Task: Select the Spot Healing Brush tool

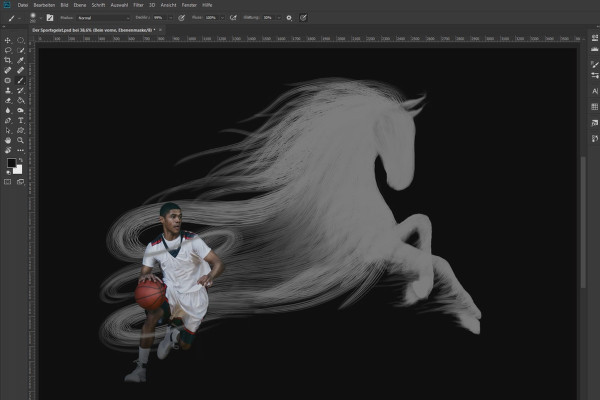Action: point(8,70)
